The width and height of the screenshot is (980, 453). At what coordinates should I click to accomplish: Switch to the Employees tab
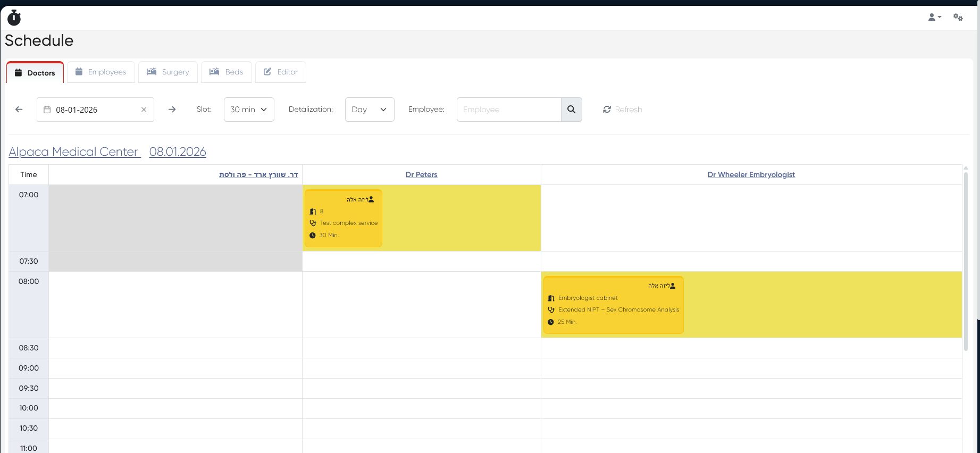coord(101,72)
